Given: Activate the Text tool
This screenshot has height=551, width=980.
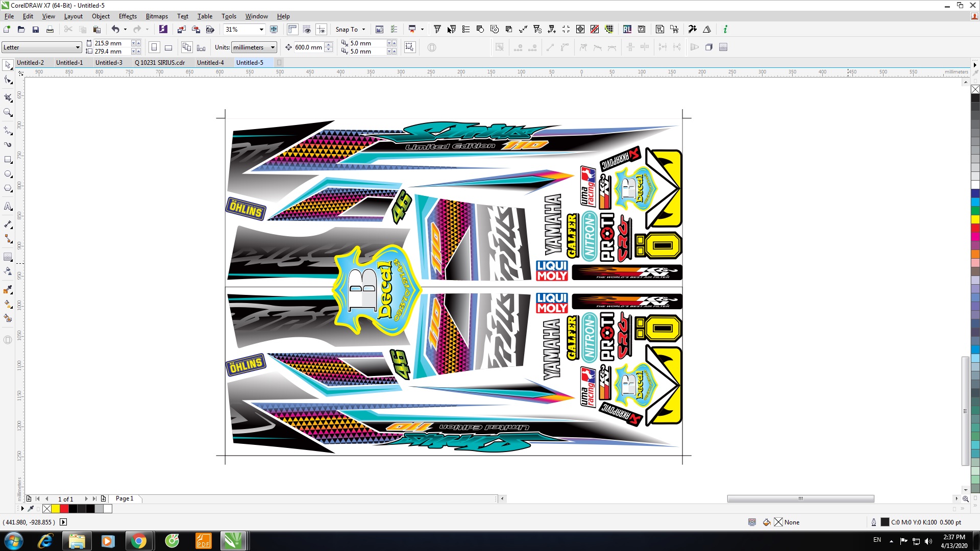Looking at the screenshot, I should tap(8, 206).
